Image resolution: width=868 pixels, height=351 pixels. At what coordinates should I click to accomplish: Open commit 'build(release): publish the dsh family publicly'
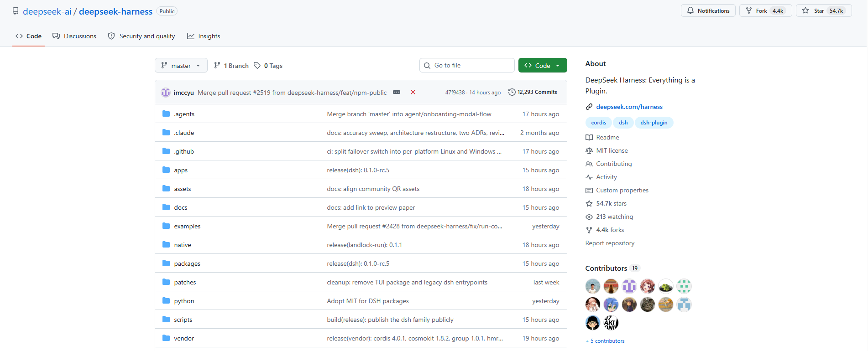click(x=390, y=320)
